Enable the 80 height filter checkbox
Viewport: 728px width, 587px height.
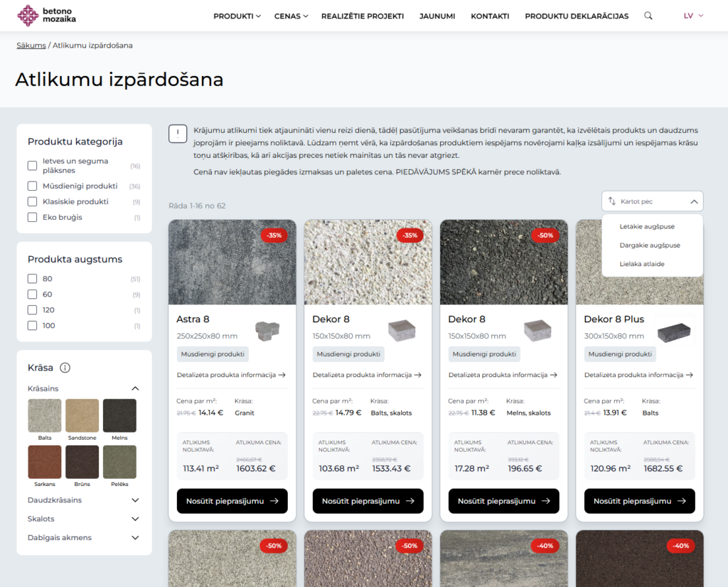tap(32, 278)
